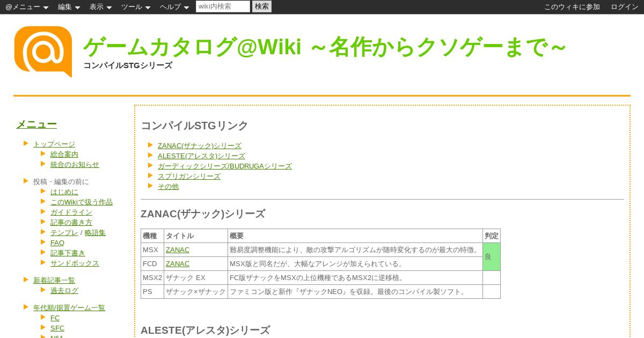The image size is (644, 338).
Task: Open テンプレ sidebar link
Action: coord(64,232)
